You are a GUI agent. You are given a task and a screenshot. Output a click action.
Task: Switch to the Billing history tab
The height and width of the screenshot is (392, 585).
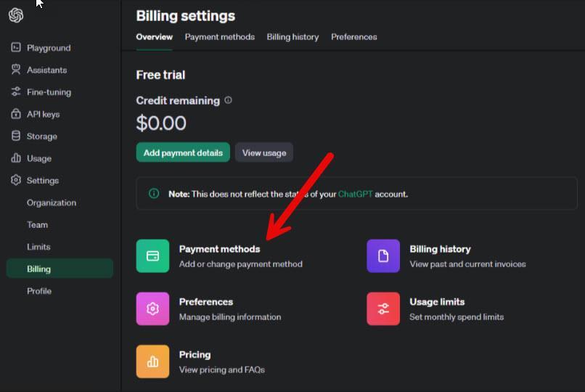pyautogui.click(x=292, y=37)
